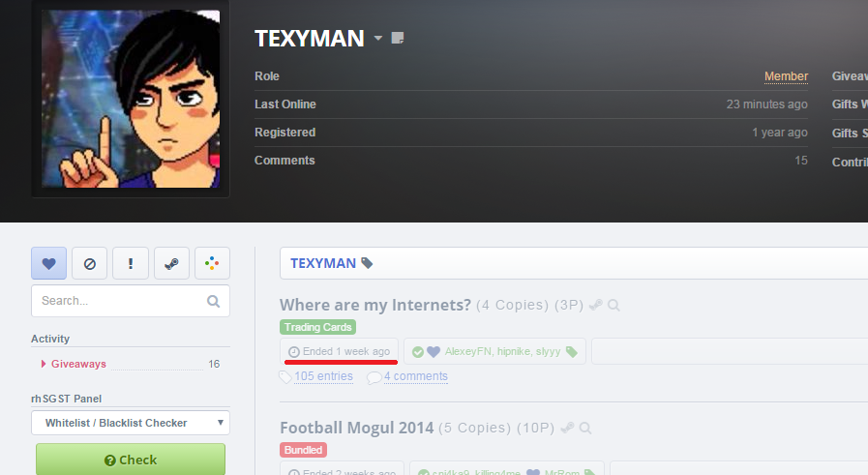
Task: Open the 105 entries link
Action: [x=323, y=376]
